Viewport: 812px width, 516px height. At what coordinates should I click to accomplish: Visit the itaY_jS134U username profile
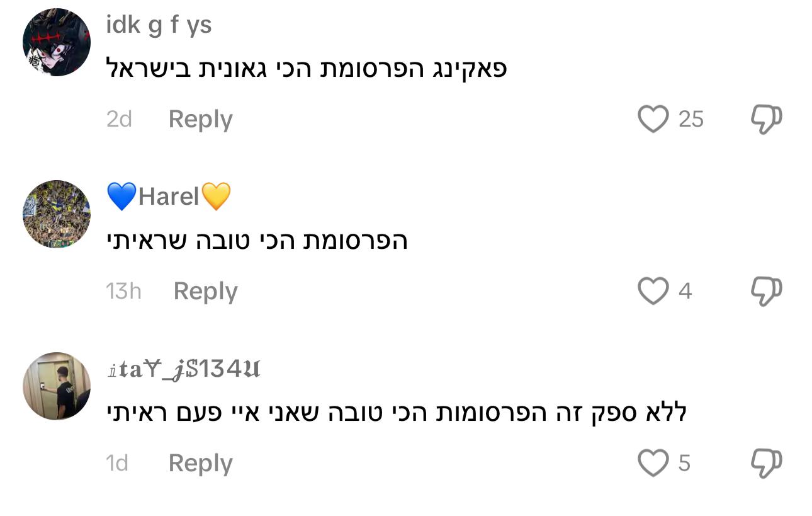pos(183,369)
